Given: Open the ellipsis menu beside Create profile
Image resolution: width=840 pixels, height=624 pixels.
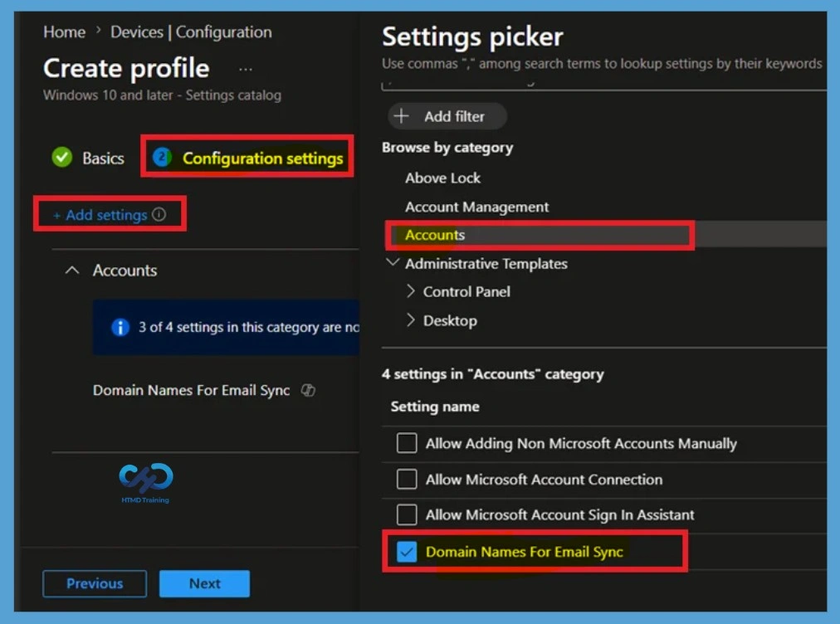Looking at the screenshot, I should click(x=246, y=69).
